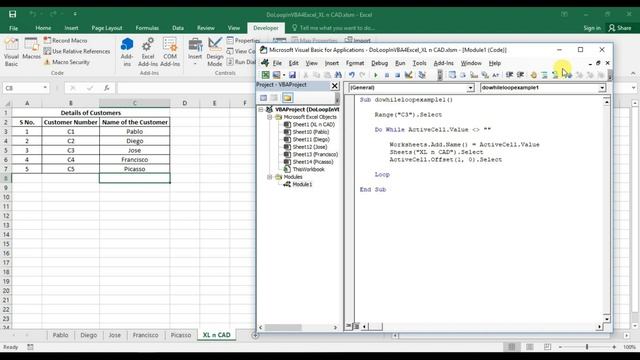Open the VBA editor Edit menu

(293, 63)
